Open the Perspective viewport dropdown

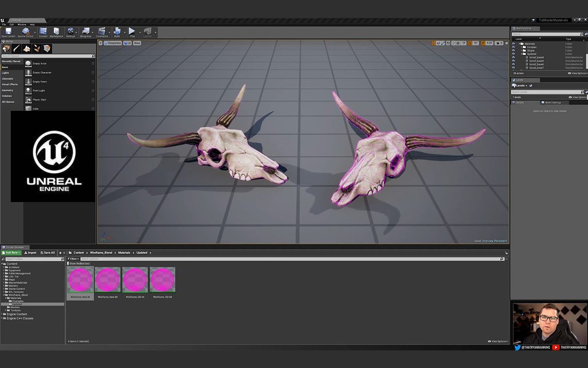coord(112,43)
